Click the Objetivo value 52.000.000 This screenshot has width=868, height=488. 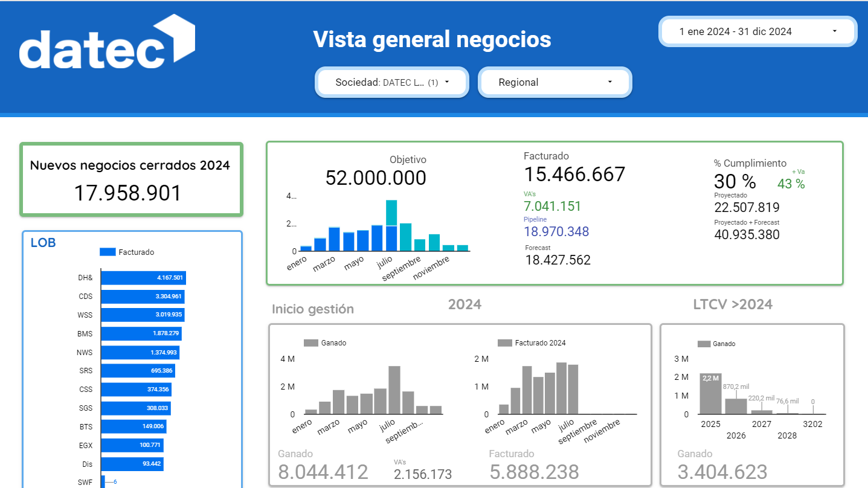click(x=376, y=178)
